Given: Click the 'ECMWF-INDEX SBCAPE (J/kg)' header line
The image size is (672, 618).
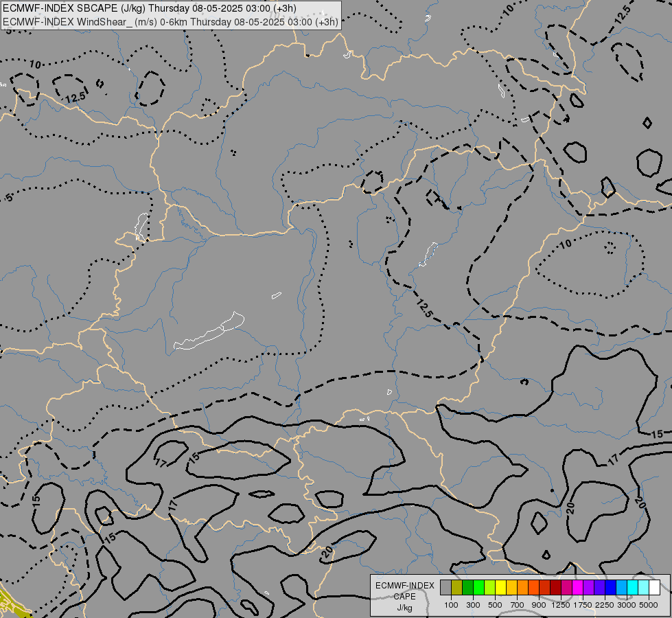Looking at the screenshot, I should tap(150, 8).
